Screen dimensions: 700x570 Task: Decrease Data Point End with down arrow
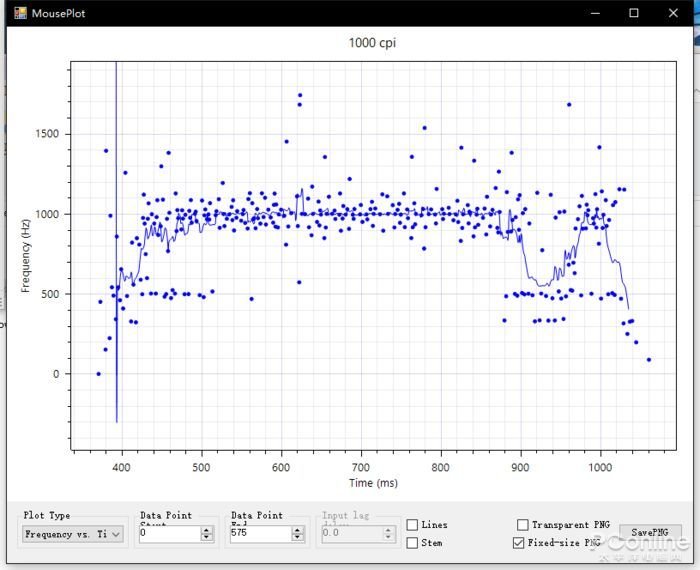coord(297,537)
